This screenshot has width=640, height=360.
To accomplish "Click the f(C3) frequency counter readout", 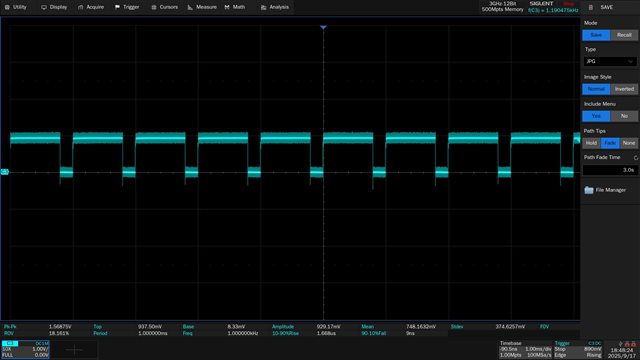I will tap(553, 10).
